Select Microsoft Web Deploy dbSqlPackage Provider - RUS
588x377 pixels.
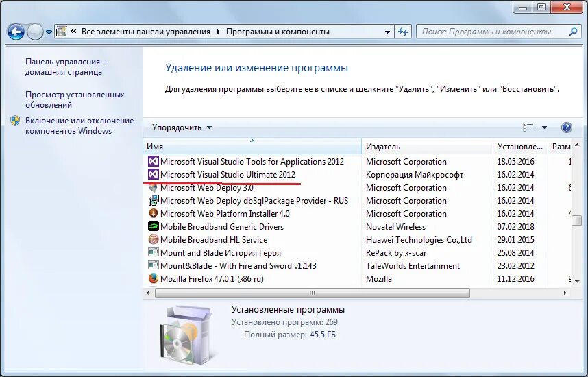click(x=254, y=201)
